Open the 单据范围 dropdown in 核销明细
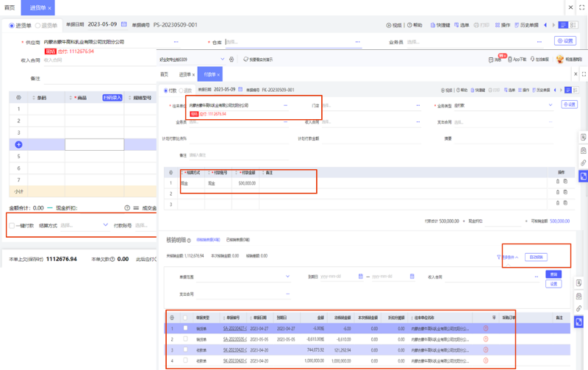 pos(243,277)
